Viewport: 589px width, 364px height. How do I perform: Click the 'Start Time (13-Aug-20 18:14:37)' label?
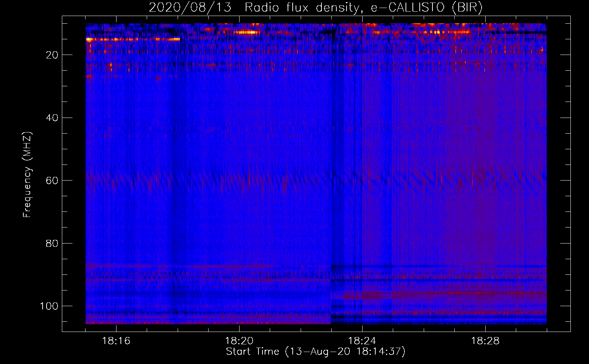[x=316, y=352]
